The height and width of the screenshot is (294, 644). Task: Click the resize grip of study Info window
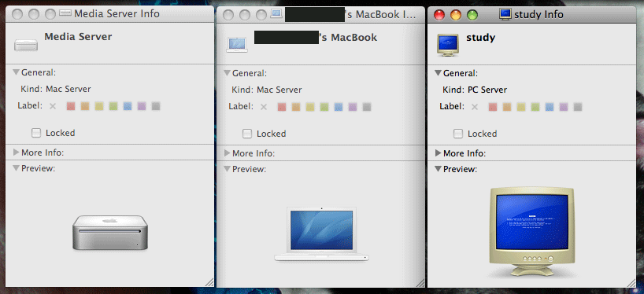click(x=631, y=282)
